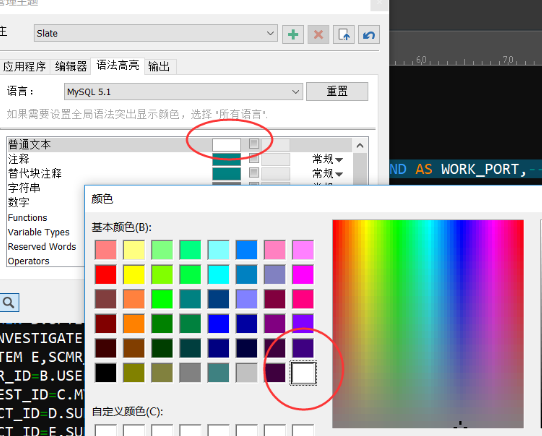Viewport: 542px width, 436px height.
Task: Open the 常规 style dropdown in the 替代块注释 row
Action: pos(327,173)
